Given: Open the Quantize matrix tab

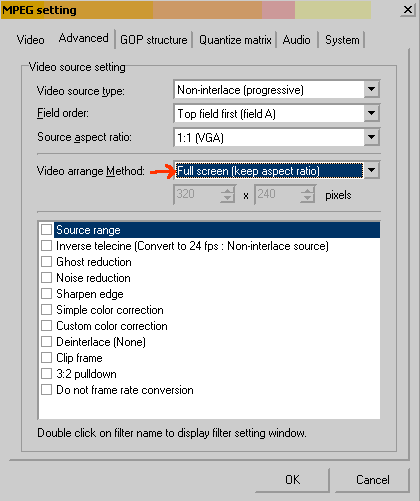Looking at the screenshot, I should coord(235,40).
